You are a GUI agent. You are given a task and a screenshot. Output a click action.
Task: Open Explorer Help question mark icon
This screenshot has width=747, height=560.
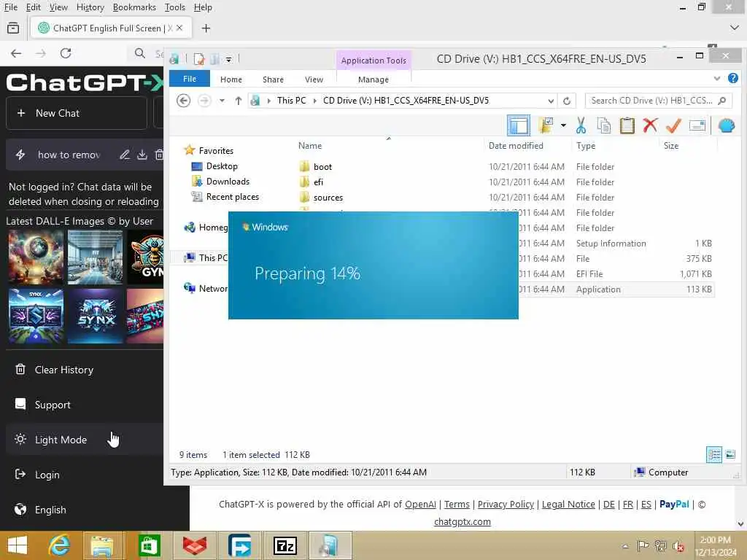(x=733, y=79)
